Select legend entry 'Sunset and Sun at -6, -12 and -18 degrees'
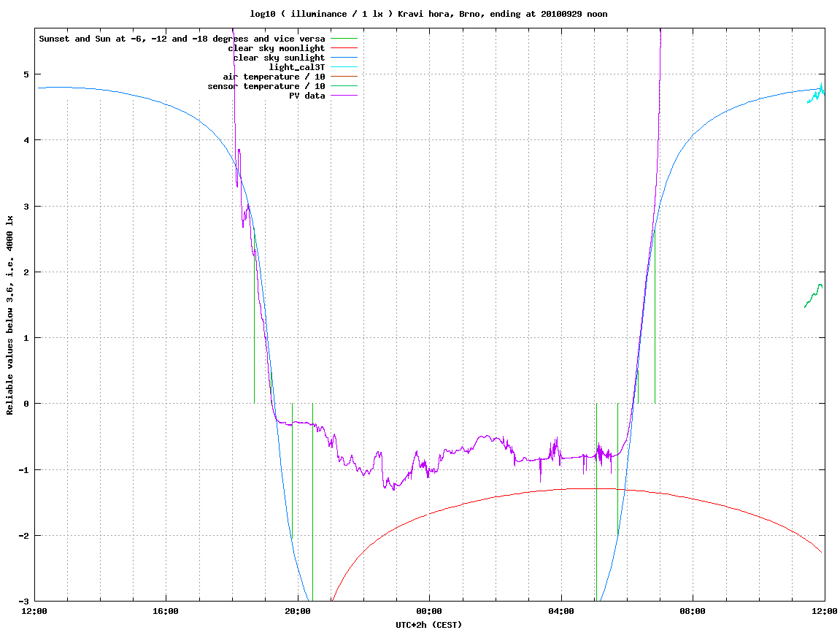840x630 pixels. [x=182, y=39]
